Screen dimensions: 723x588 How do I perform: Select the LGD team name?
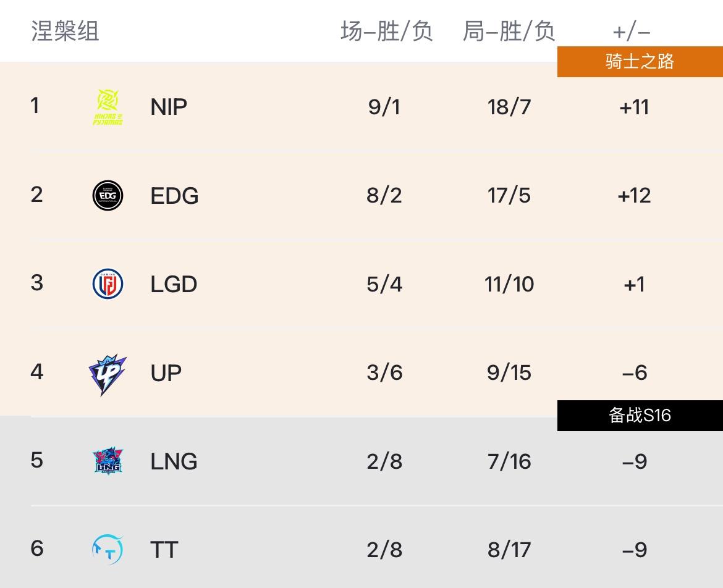pos(174,284)
